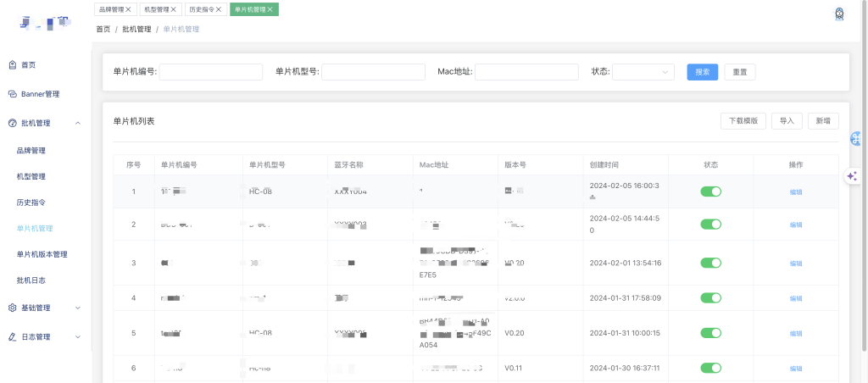This screenshot has height=383, width=868.
Task: Expand the 日志管理 menu section
Action: (78, 336)
